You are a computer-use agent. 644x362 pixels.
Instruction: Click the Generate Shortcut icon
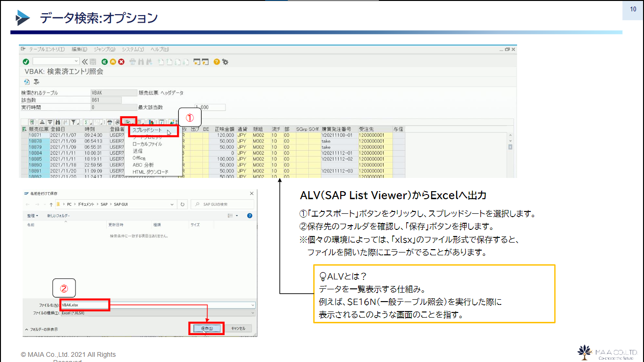(x=205, y=62)
